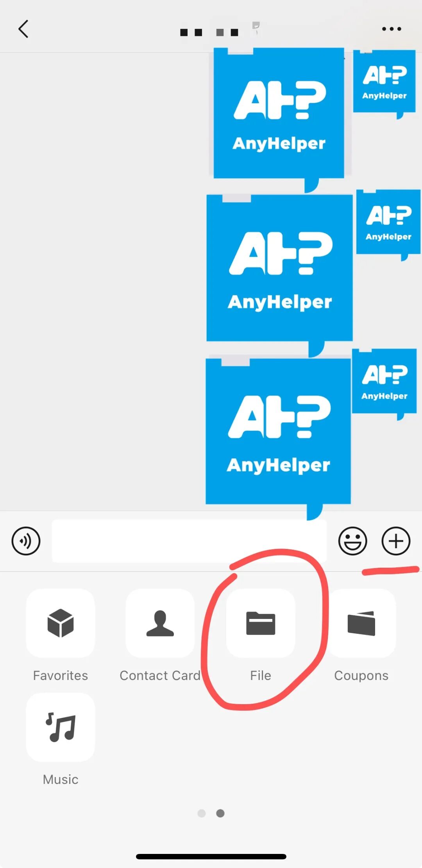The height and width of the screenshot is (868, 422).
Task: Open the Coupons wallet icon
Action: tap(361, 623)
